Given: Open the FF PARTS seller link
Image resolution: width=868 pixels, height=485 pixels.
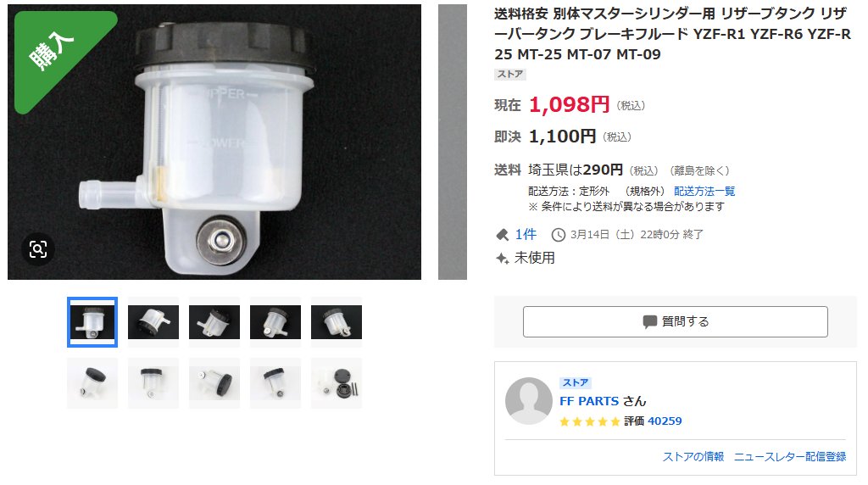Looking at the screenshot, I should (589, 401).
